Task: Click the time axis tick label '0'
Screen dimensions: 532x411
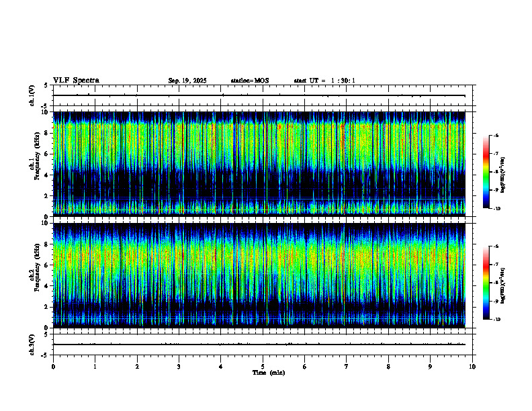Action: tap(53, 367)
